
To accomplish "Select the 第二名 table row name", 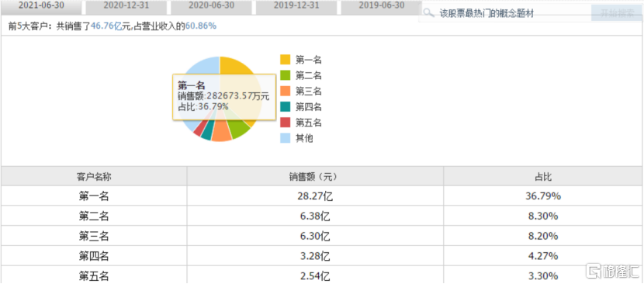I will tap(94, 216).
